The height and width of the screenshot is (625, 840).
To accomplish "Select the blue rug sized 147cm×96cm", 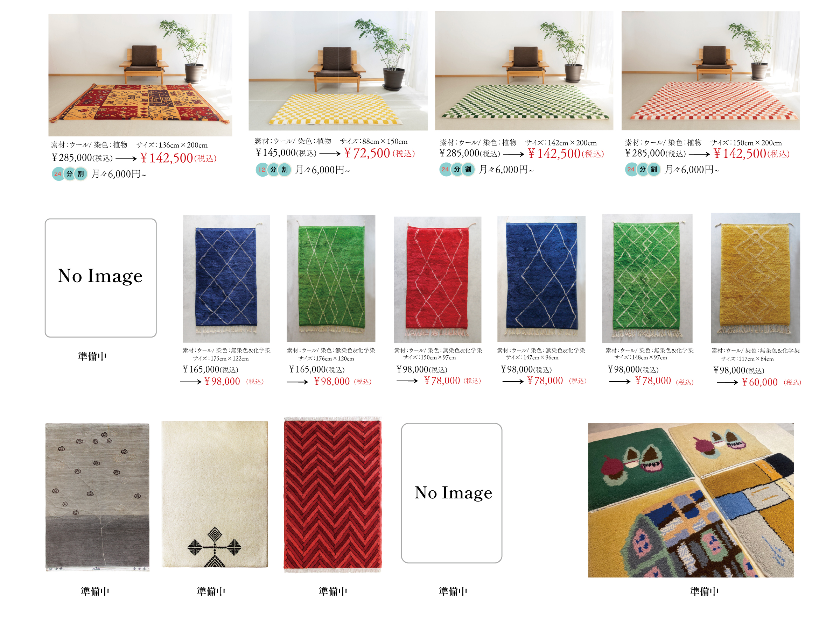I will (541, 279).
